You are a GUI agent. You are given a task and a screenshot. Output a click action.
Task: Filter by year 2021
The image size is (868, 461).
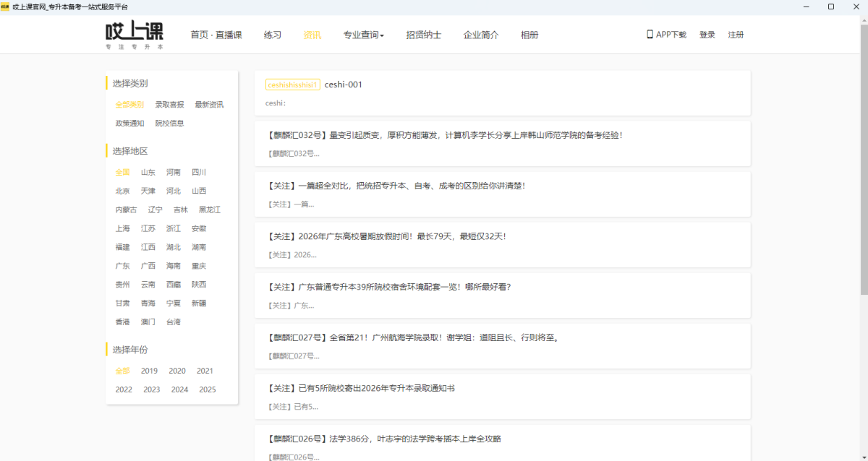205,371
